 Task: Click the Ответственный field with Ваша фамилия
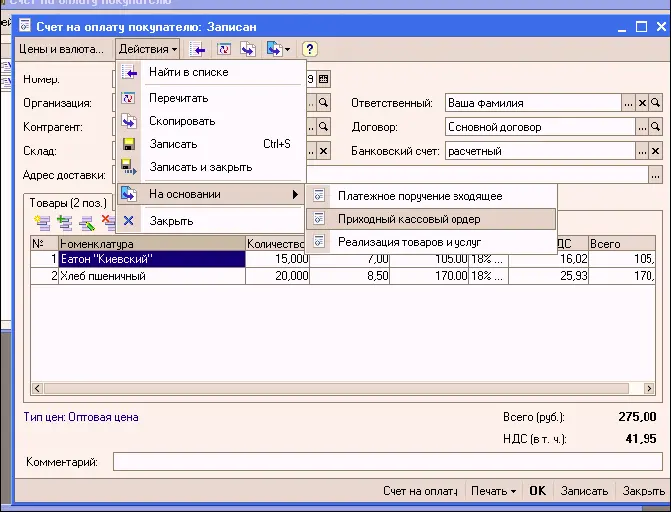pyautogui.click(x=533, y=103)
